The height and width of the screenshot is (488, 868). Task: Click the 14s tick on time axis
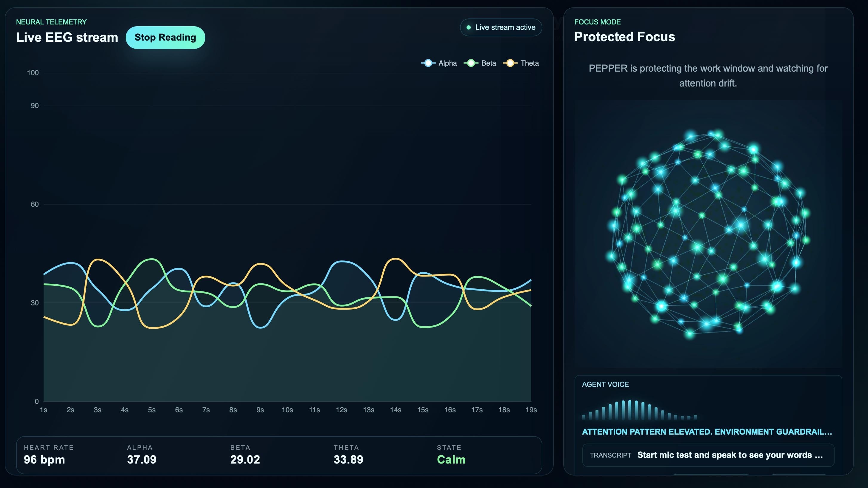395,410
